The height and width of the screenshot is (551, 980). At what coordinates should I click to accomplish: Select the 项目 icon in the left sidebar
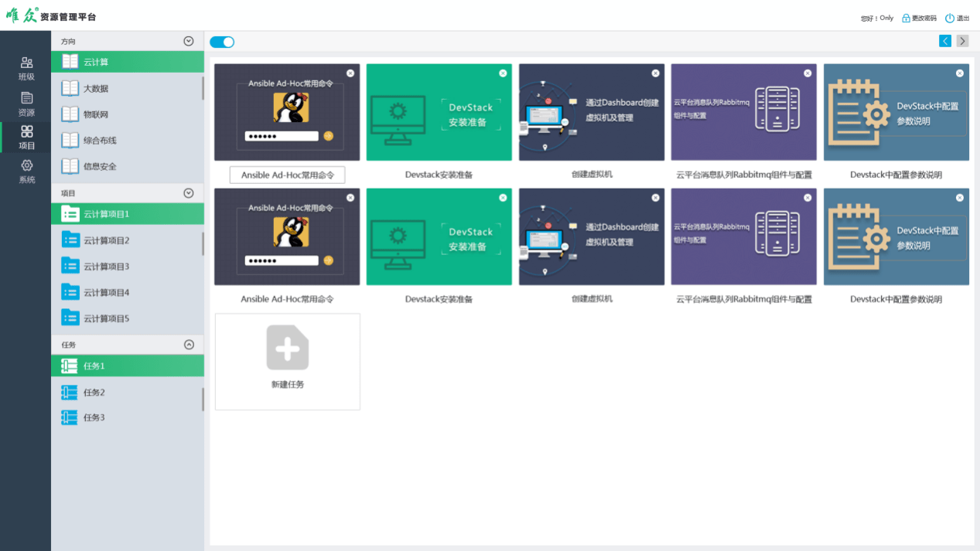(x=26, y=131)
